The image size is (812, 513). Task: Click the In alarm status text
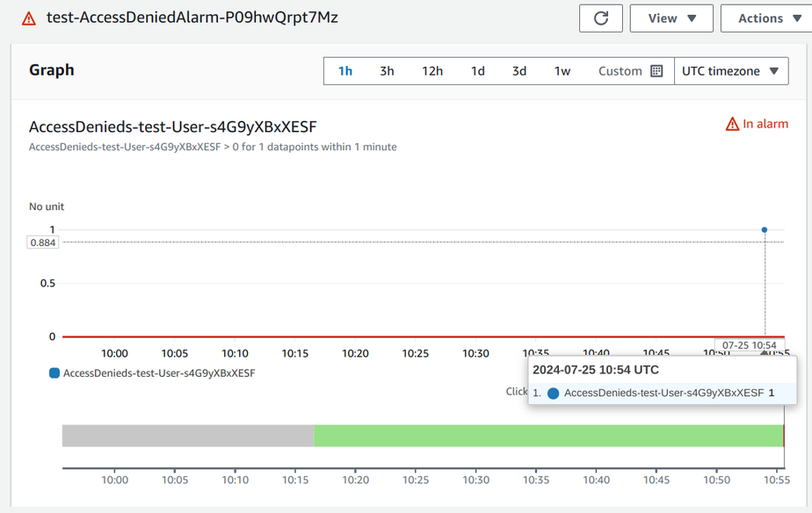point(765,125)
